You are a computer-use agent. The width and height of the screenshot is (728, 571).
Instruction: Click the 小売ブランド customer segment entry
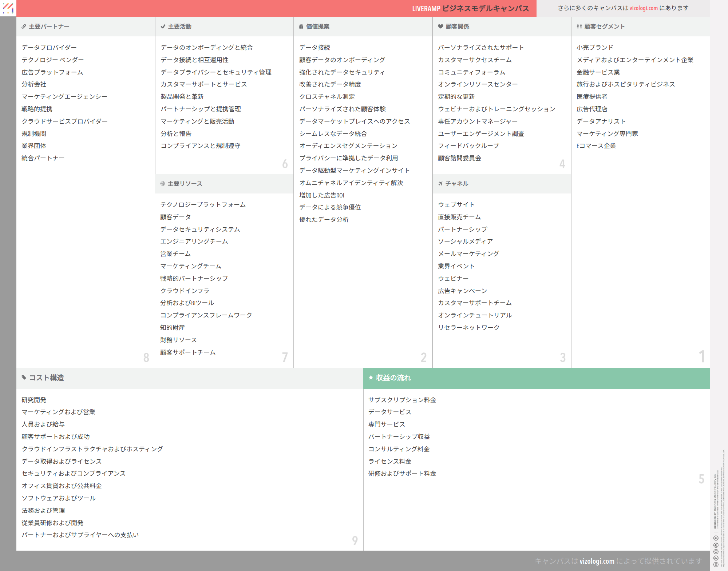[595, 48]
